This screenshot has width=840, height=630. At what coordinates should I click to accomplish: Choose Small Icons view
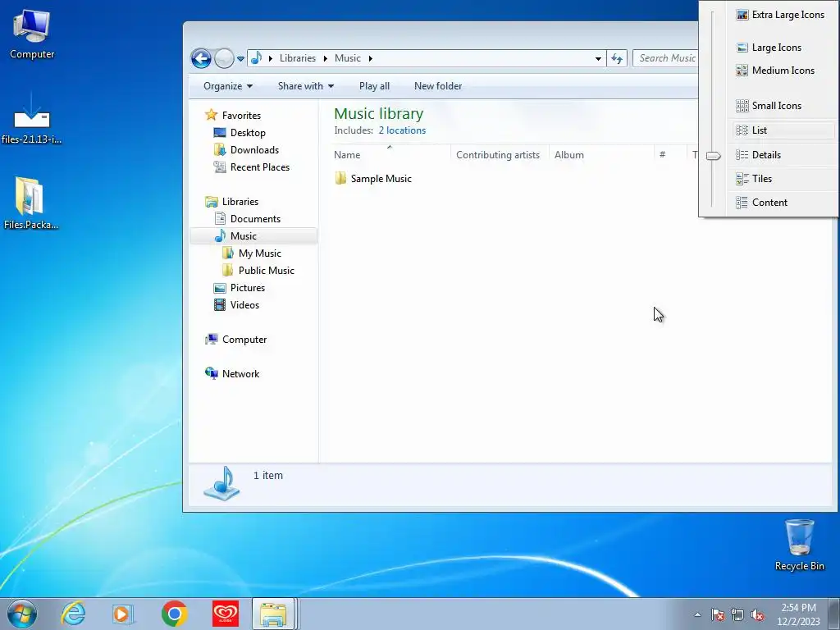tap(782, 106)
